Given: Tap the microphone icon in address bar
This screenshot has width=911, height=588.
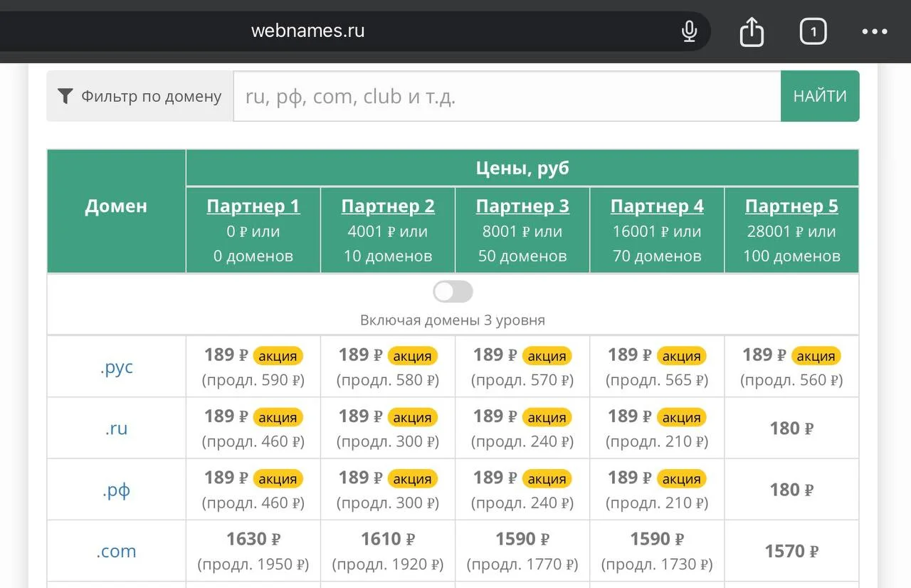Looking at the screenshot, I should (689, 31).
